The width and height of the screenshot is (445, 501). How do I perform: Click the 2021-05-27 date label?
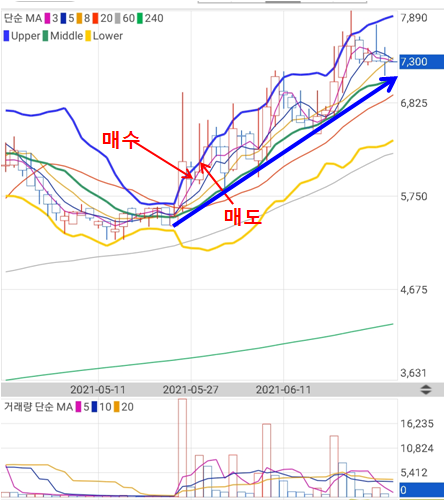click(191, 390)
